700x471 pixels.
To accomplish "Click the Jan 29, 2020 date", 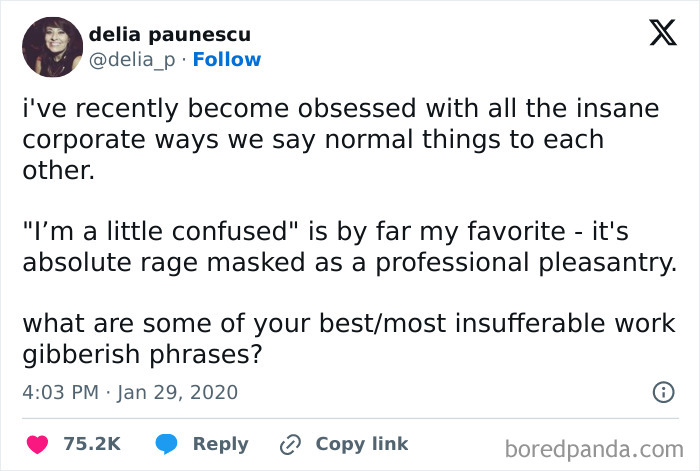I will click(175, 392).
